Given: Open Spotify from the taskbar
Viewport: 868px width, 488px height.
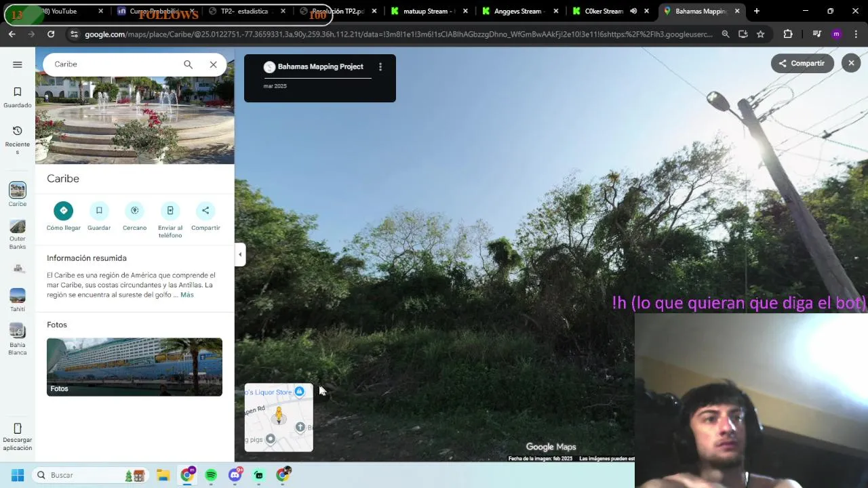Looking at the screenshot, I should coord(211,475).
